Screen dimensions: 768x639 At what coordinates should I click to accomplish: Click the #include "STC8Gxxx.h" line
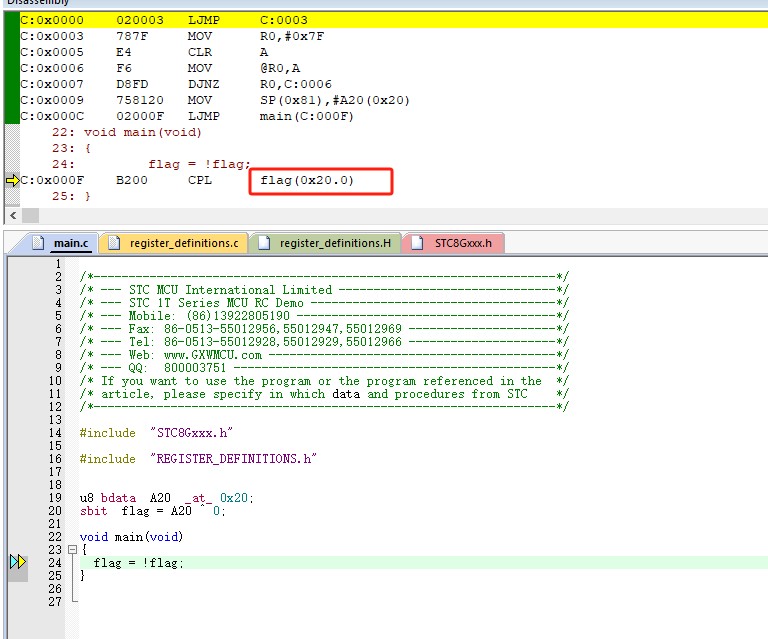point(156,433)
